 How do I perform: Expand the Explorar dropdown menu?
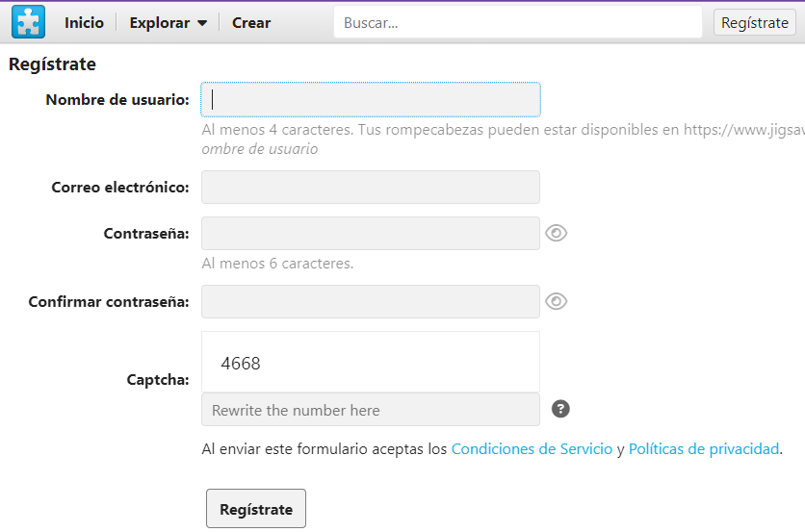click(x=169, y=23)
